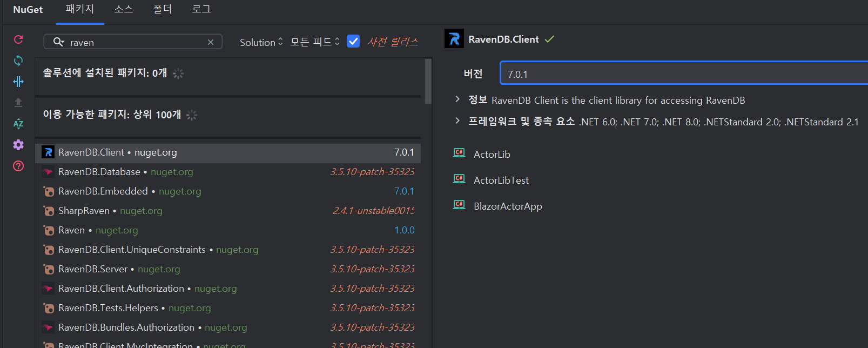This screenshot has height=348, width=868.
Task: Toggle the prerelease checkbox
Action: tap(353, 42)
